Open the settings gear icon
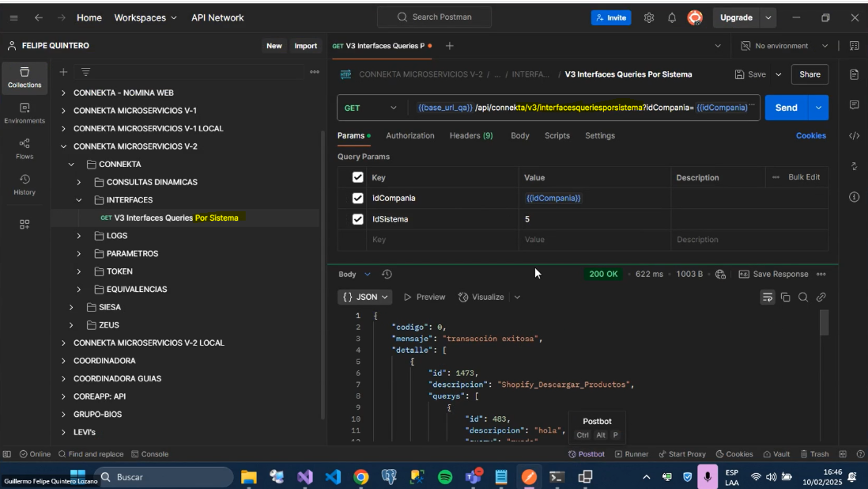This screenshot has width=868, height=489. pos(649,17)
